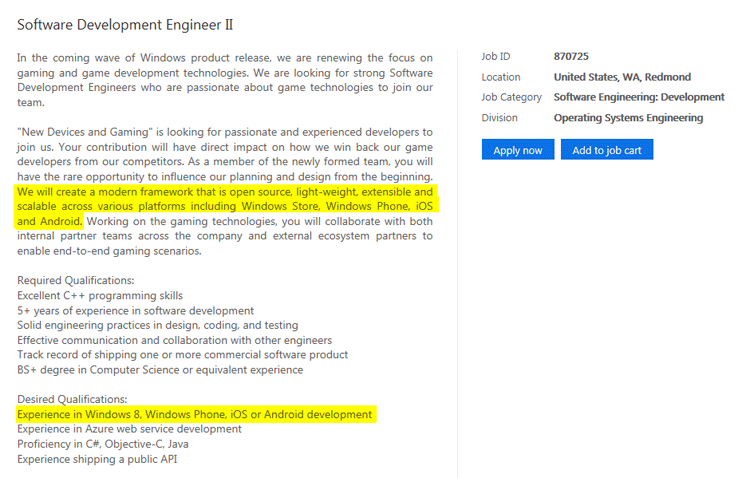Click the Operating Systems Engineering division value

tap(627, 118)
